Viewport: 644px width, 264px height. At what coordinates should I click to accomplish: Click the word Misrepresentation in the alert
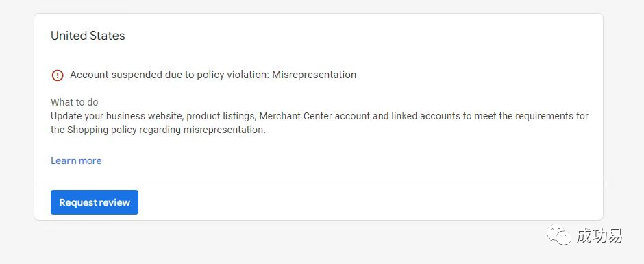(314, 75)
